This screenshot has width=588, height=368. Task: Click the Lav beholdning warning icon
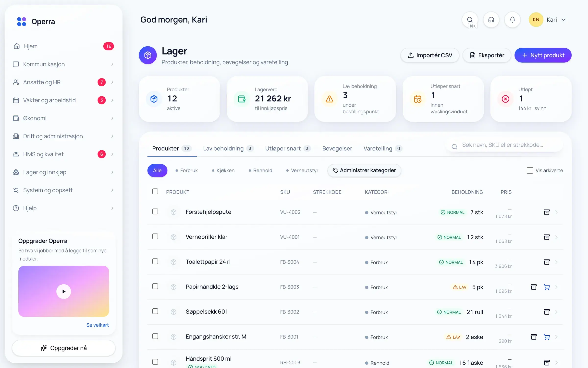pos(329,99)
